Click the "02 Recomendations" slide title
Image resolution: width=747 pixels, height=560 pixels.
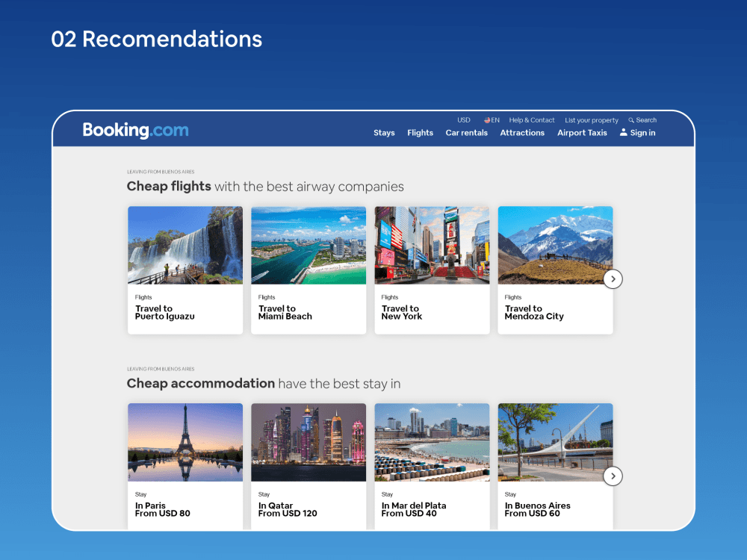157,39
